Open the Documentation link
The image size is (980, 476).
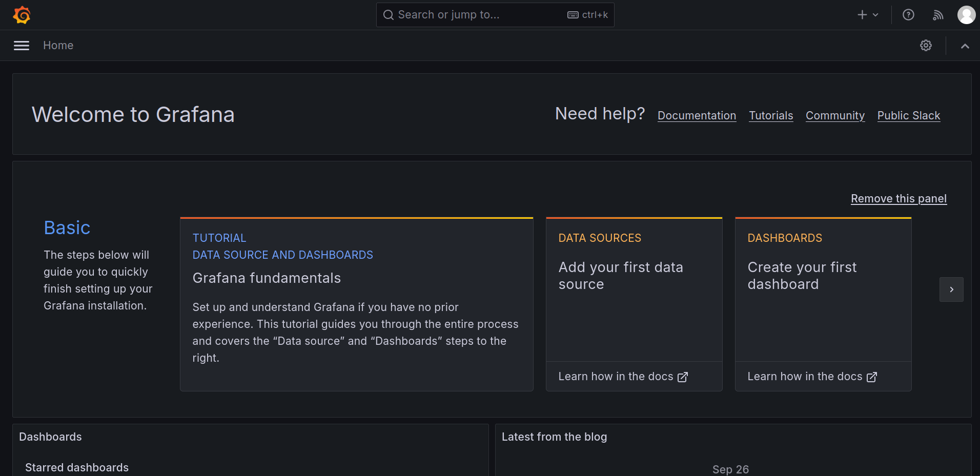697,116
